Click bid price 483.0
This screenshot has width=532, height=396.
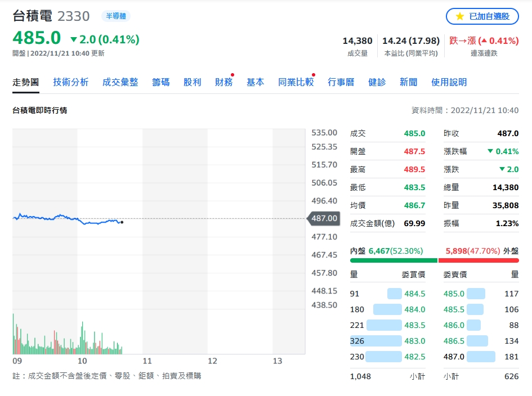[x=414, y=341]
